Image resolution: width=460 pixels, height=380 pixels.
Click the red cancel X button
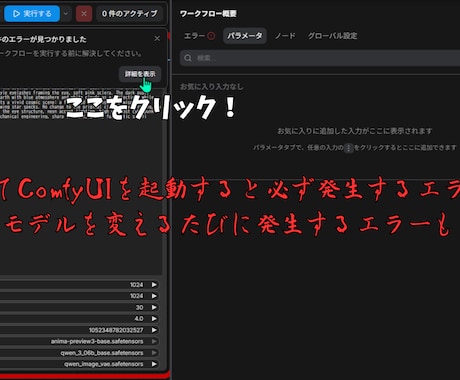pyautogui.click(x=84, y=14)
